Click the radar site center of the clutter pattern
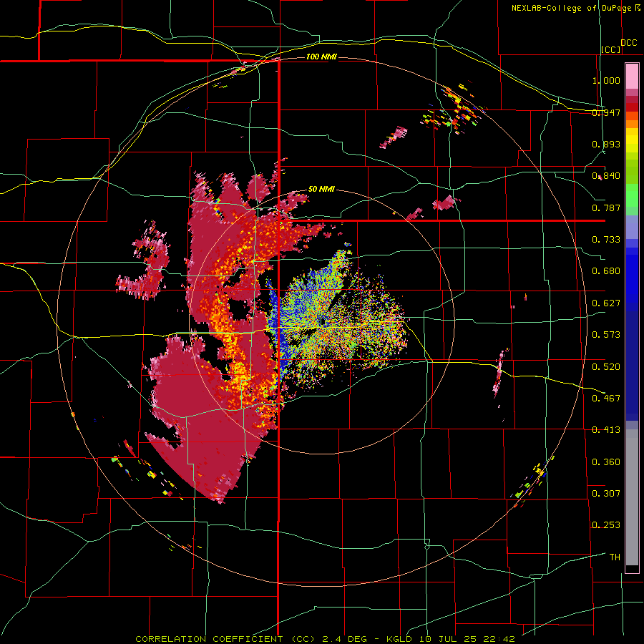The width and height of the screenshot is (644, 644). pos(323,321)
